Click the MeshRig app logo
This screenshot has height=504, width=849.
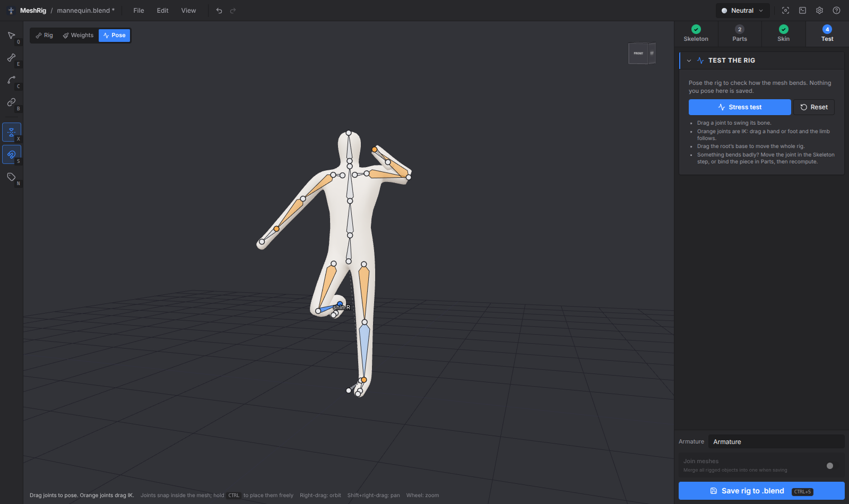[11, 11]
